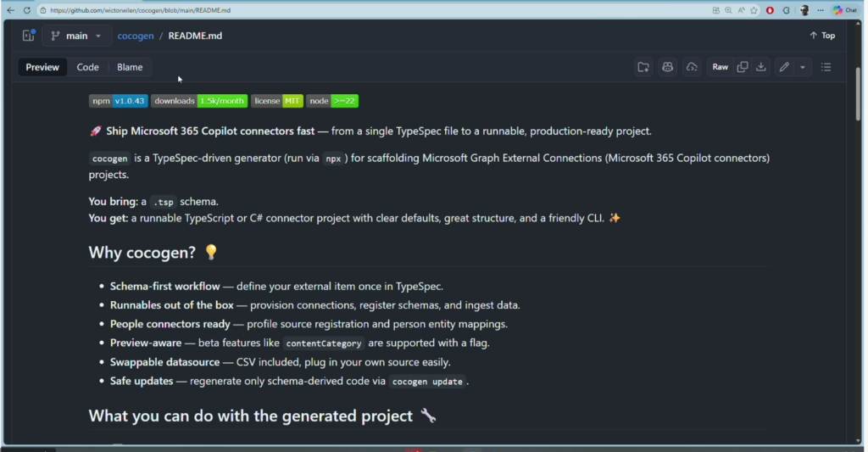Expand the file tree side panel
Screen dimensions: 868x452
coord(29,36)
